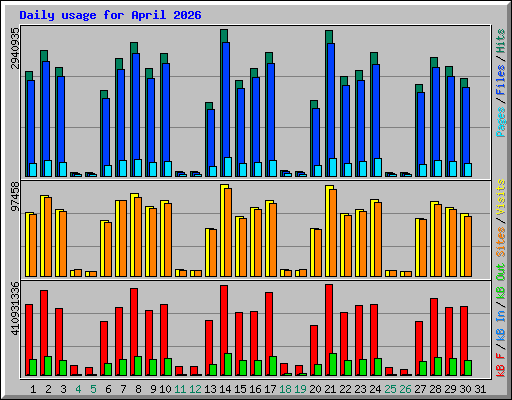Image resolution: width=512 pixels, height=400 pixels.
Task: Select weekend day 12 label
Action: 195,389
